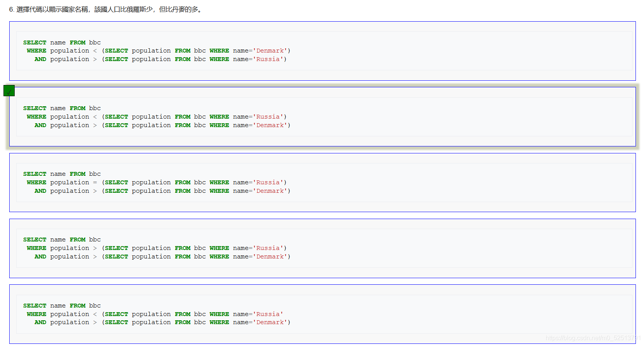Image resolution: width=644 pixels, height=345 pixels.
Task: Choose the answer with population > Russia and > Denmark
Action: (322, 248)
